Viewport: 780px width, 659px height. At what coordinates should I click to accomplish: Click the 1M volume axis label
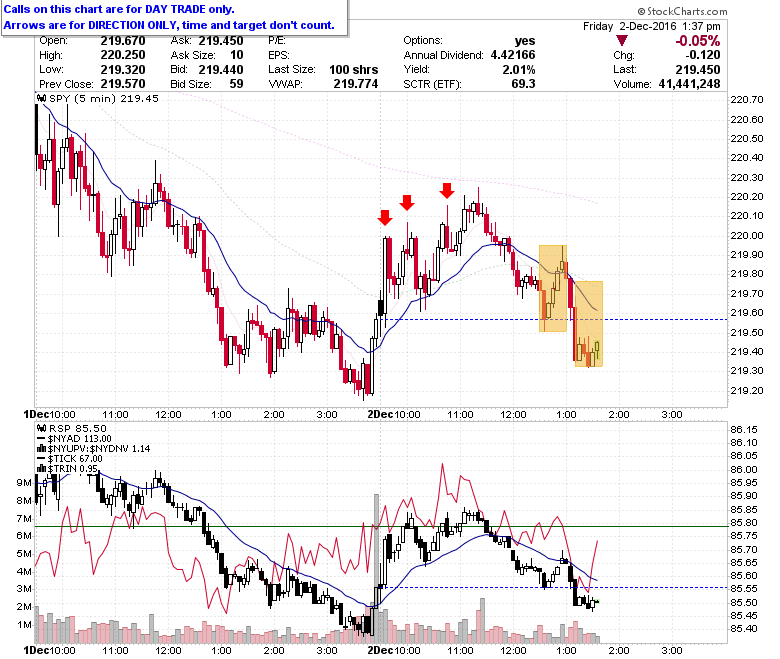[24, 625]
